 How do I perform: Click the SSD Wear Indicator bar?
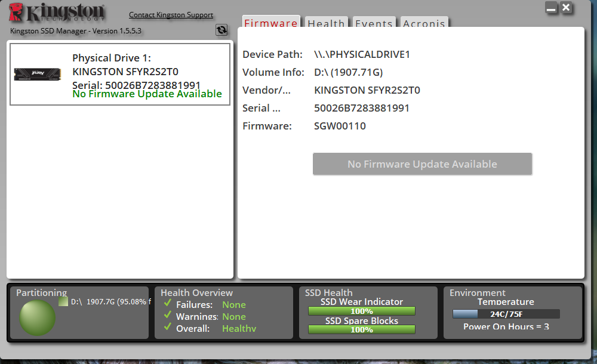click(x=361, y=311)
